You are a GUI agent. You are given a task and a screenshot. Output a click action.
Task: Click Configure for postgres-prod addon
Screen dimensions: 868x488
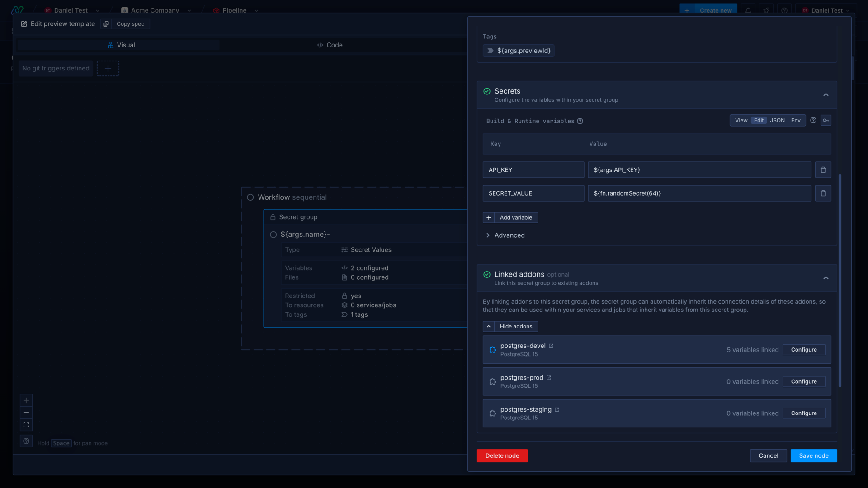pyautogui.click(x=804, y=381)
